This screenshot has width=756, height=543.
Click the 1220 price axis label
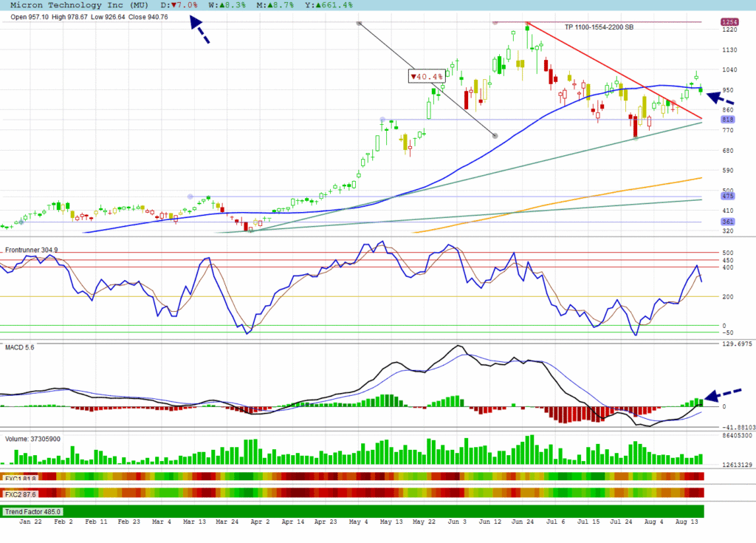coord(729,30)
